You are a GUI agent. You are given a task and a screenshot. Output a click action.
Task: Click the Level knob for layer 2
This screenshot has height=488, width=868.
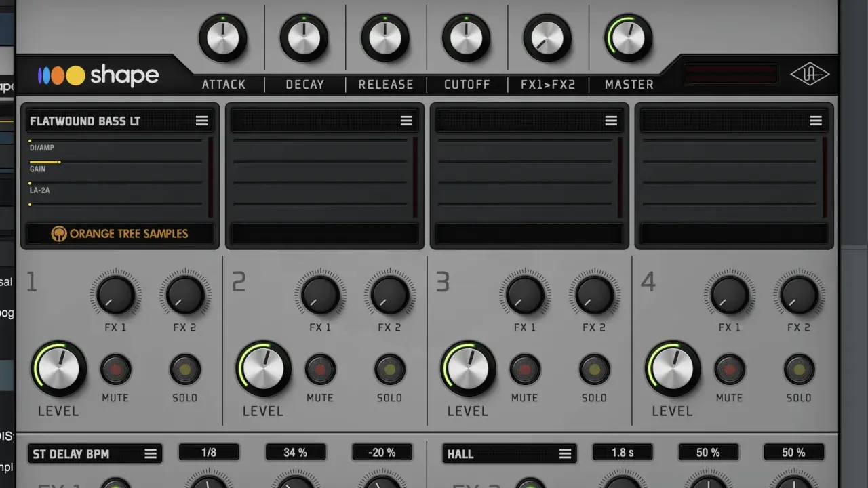tap(264, 369)
